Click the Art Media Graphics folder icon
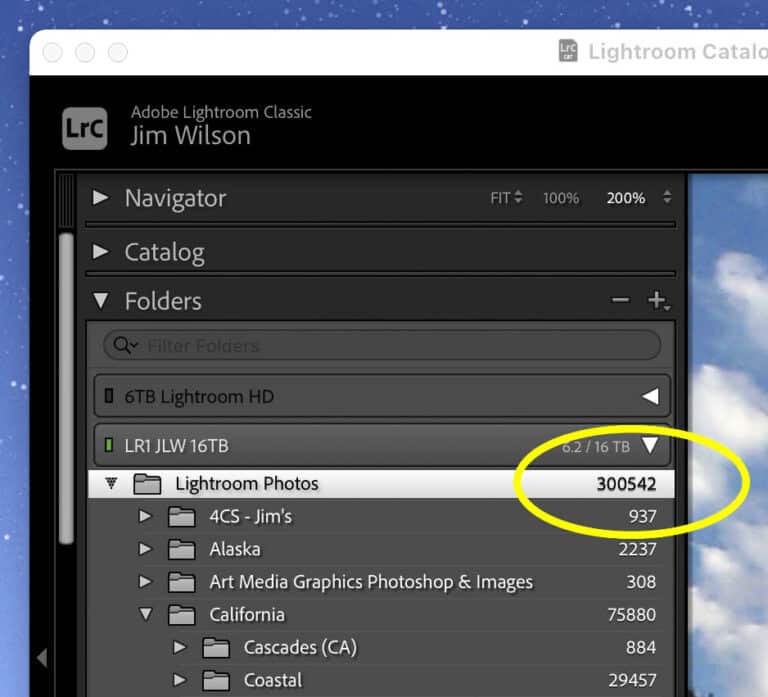The height and width of the screenshot is (697, 768). [182, 582]
